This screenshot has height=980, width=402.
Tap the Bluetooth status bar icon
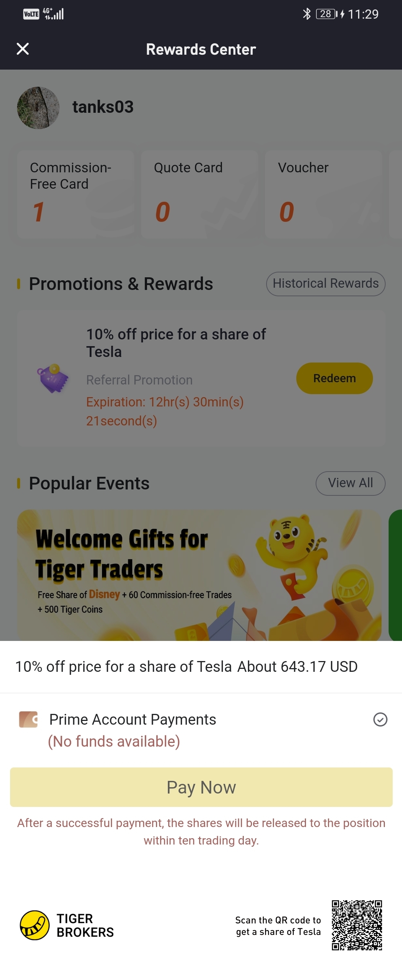(307, 14)
